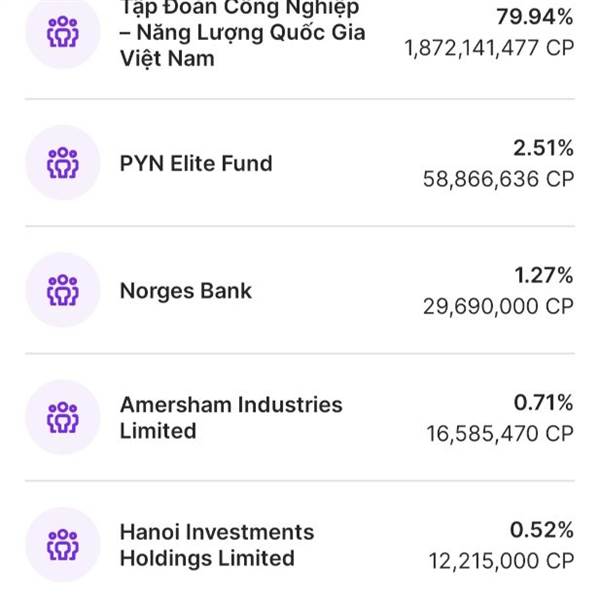Click the shareholder icon beside Norges Bank
Screen dimensions: 600x600
63,290
